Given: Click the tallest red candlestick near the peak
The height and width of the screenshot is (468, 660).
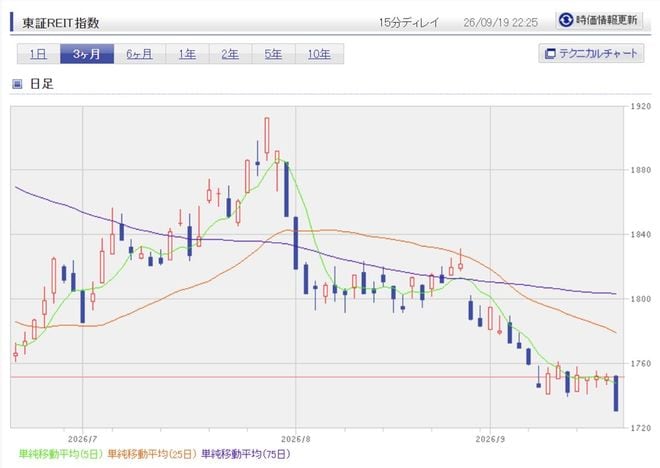Looking at the screenshot, I should point(267,136).
